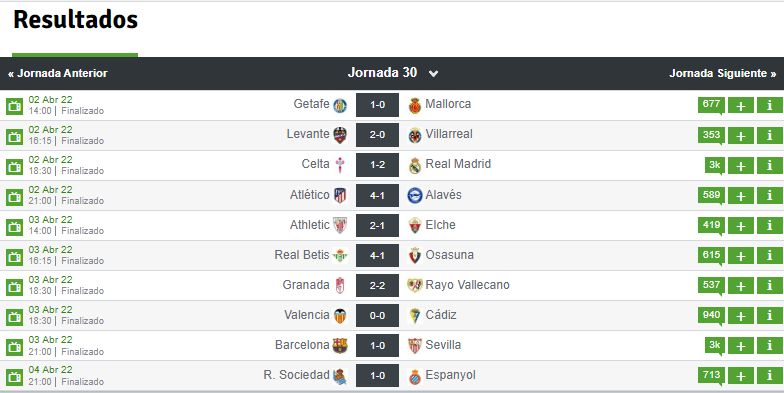Select the Resultados tab heading
Screen dimensions: 784x393
pos(76,20)
